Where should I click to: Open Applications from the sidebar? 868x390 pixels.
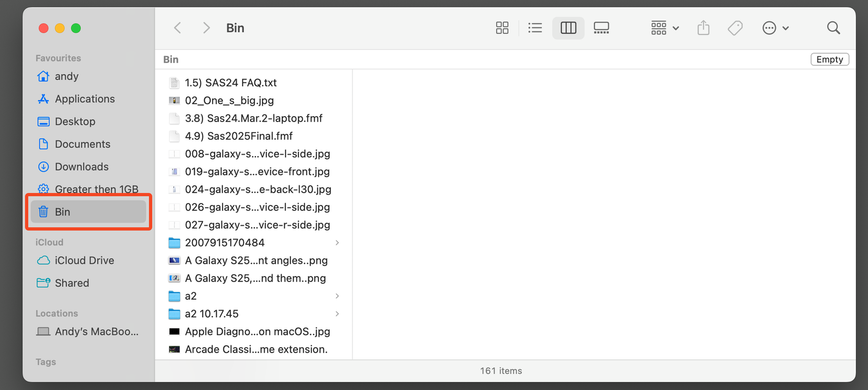coord(85,98)
